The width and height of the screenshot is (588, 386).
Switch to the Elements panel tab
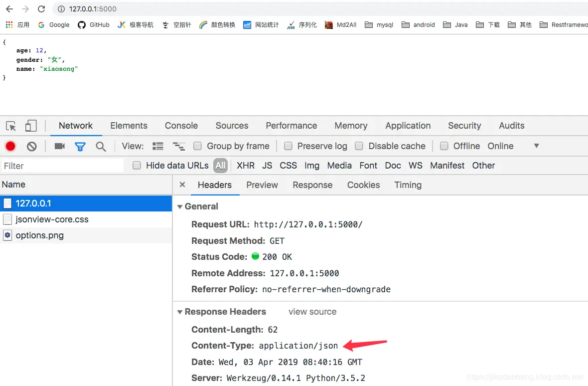(129, 126)
